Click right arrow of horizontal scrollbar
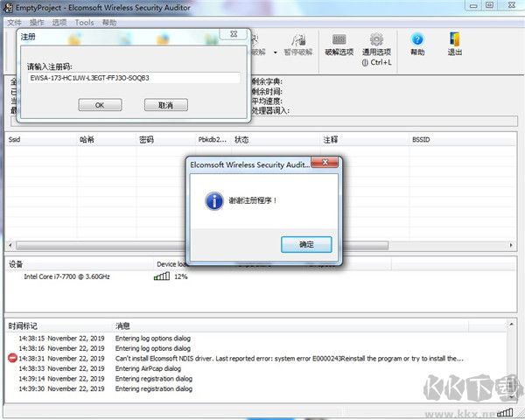 (x=511, y=245)
